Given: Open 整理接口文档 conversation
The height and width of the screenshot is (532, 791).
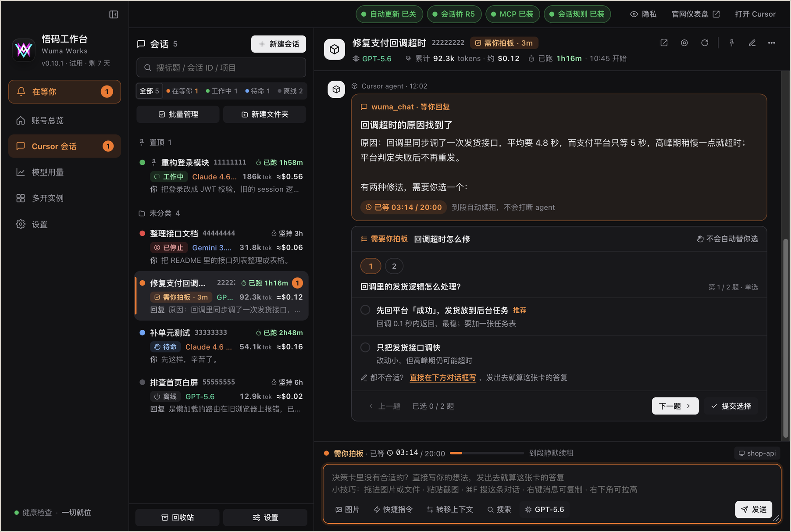Looking at the screenshot, I should point(221,246).
